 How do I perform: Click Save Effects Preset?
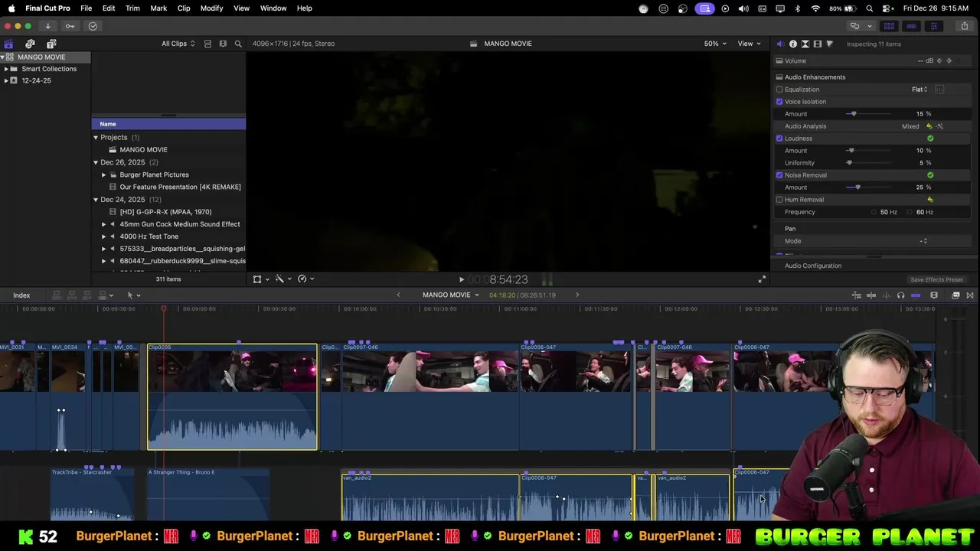pyautogui.click(x=936, y=280)
